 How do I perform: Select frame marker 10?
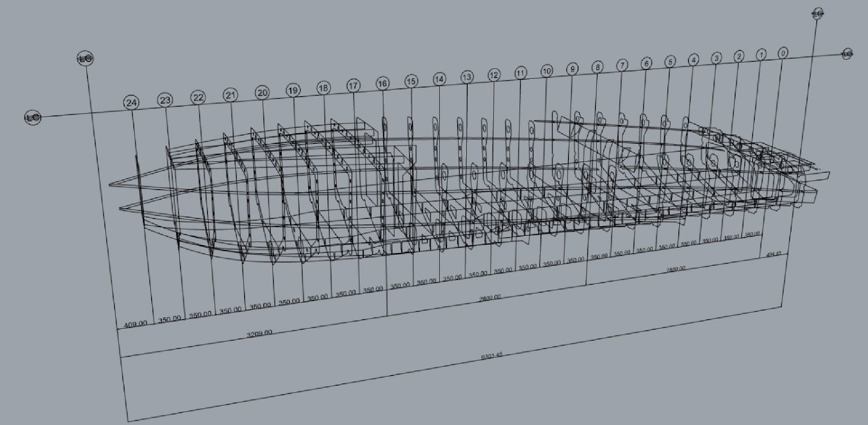click(x=546, y=71)
